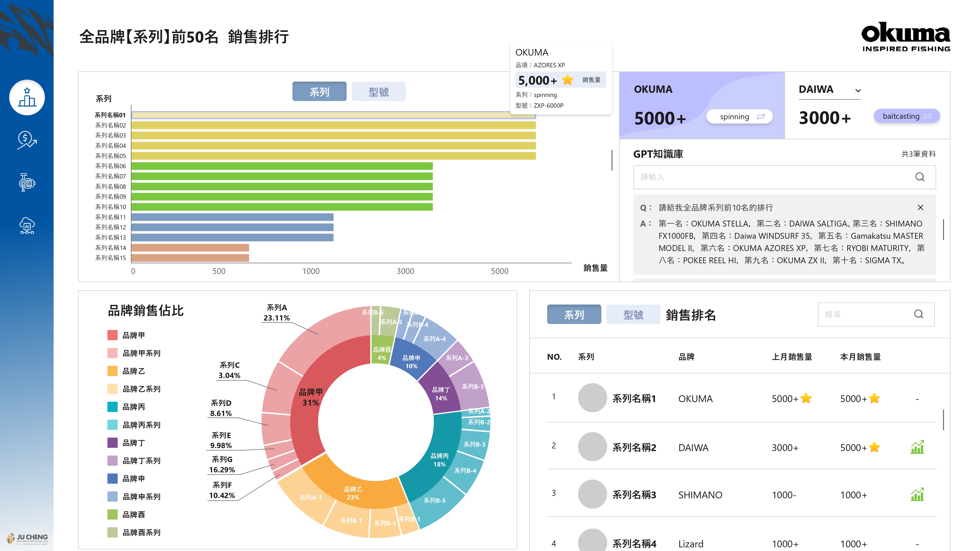
Task: Open the fishing reel product sidebar icon
Action: click(27, 182)
